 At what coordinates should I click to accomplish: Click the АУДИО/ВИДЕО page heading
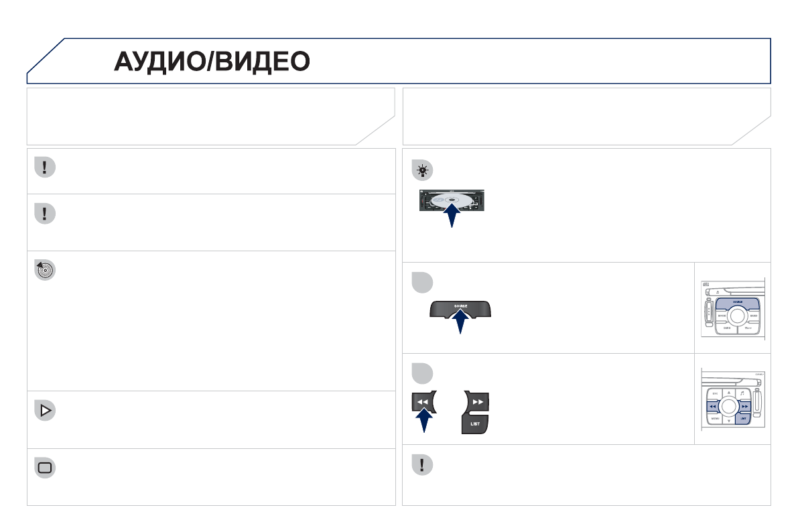point(212,62)
